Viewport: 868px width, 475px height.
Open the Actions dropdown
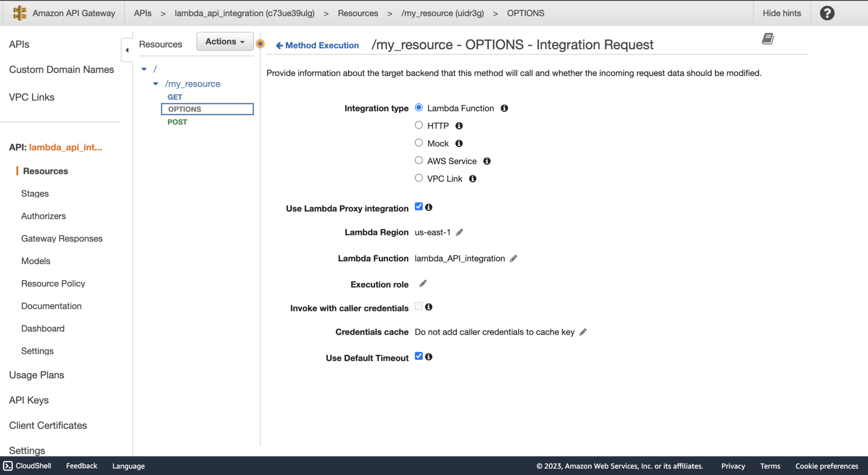tap(224, 41)
